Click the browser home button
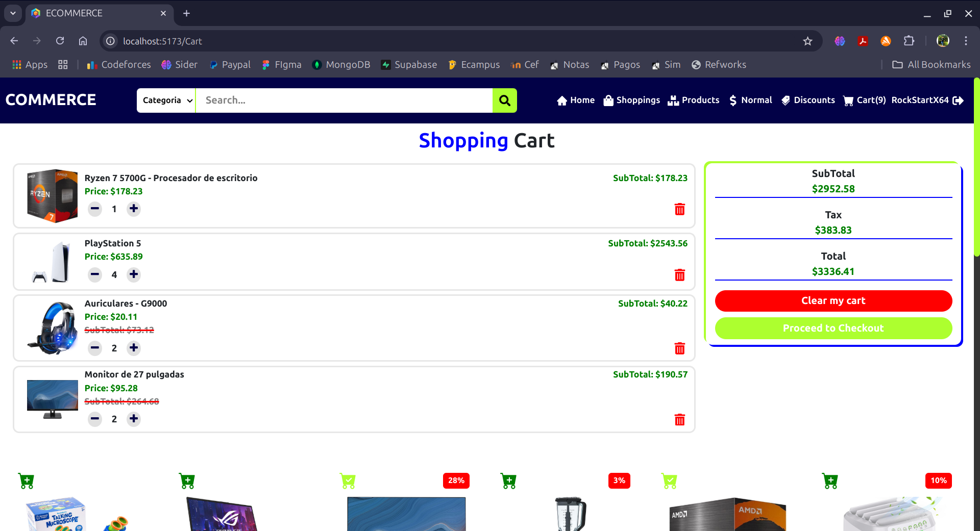980x531 pixels. (83, 41)
